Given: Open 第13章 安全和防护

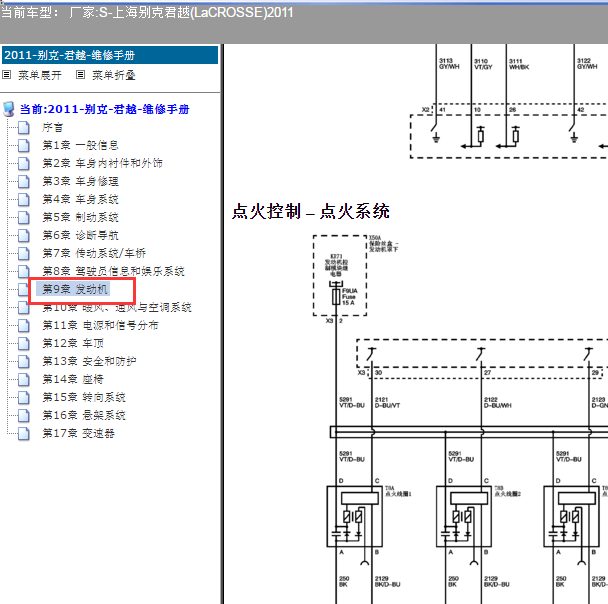Looking at the screenshot, I should point(89,361).
